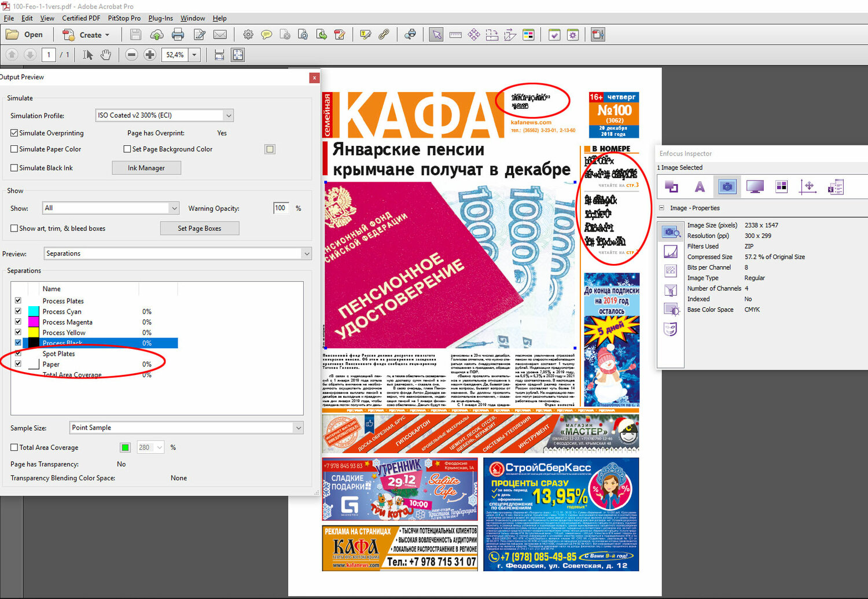Open the Certified PDF menu
868x599 pixels.
(81, 18)
